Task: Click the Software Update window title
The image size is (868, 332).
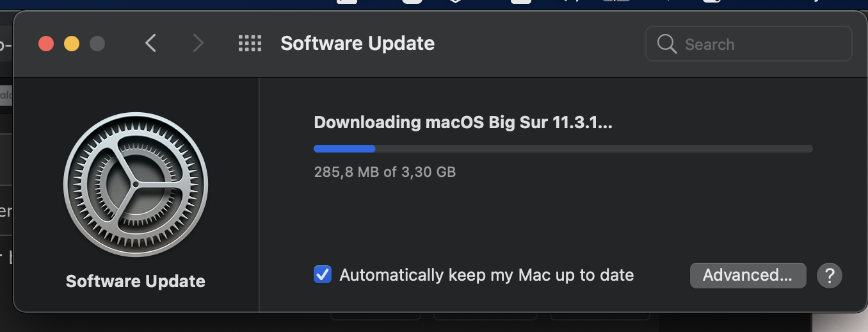Action: coord(357,44)
